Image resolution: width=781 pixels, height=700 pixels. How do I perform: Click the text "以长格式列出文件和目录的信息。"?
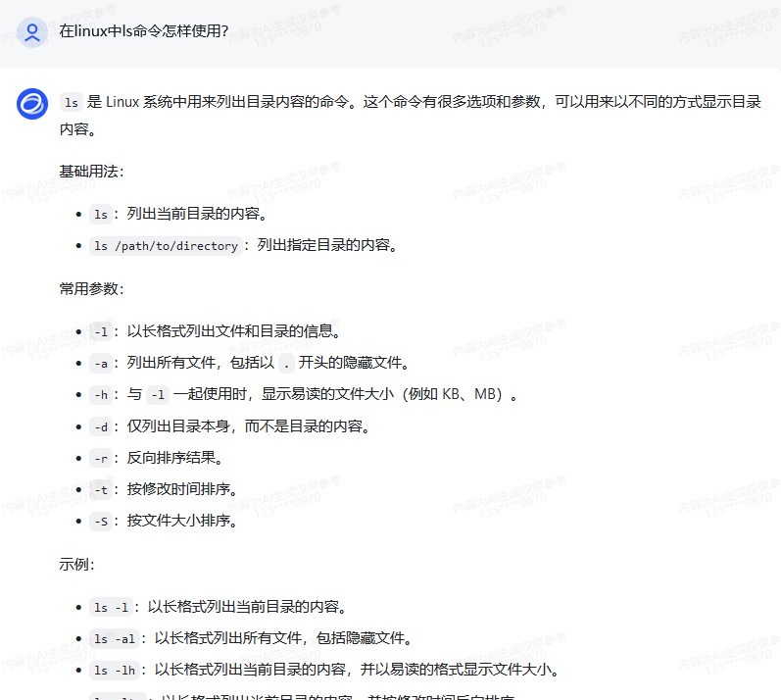(x=233, y=331)
